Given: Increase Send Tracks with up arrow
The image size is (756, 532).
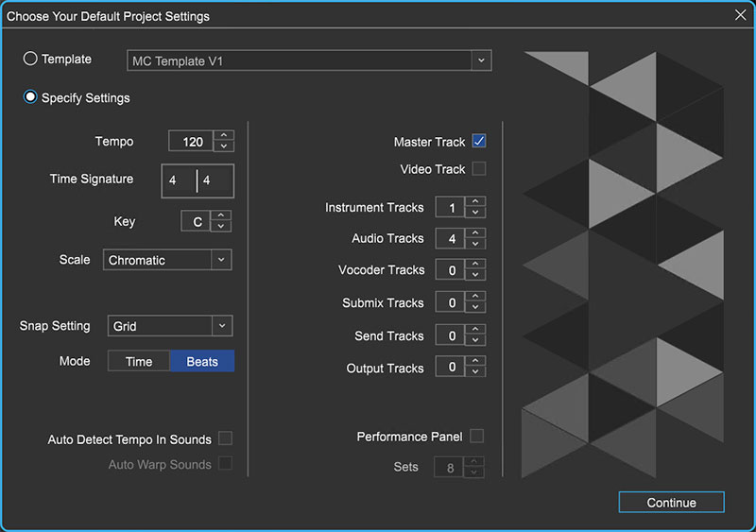Looking at the screenshot, I should pos(475,331).
